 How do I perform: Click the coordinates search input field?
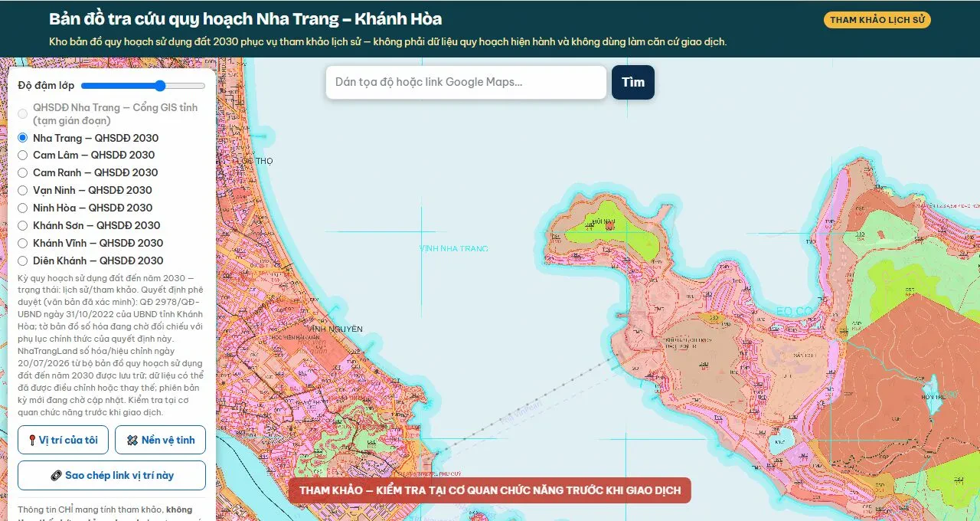click(466, 82)
